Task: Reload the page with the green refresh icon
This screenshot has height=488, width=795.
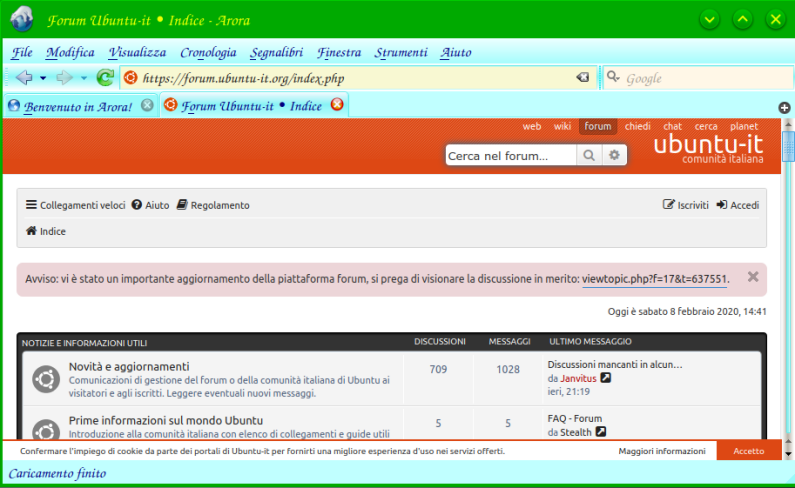Action: click(x=105, y=78)
